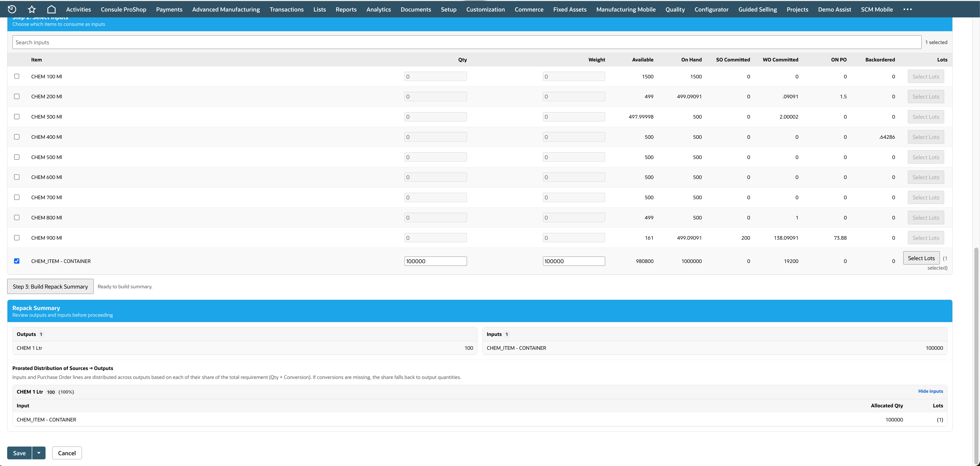Image resolution: width=980 pixels, height=466 pixels.
Task: Tick the CHEM 100 Ml checkbox
Action: pyautogui.click(x=17, y=76)
